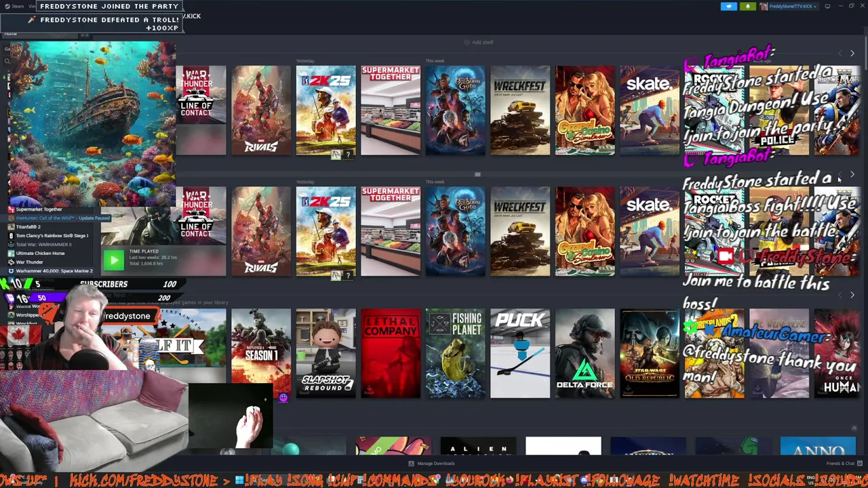Open skate. cover in the top shelf

tap(650, 110)
